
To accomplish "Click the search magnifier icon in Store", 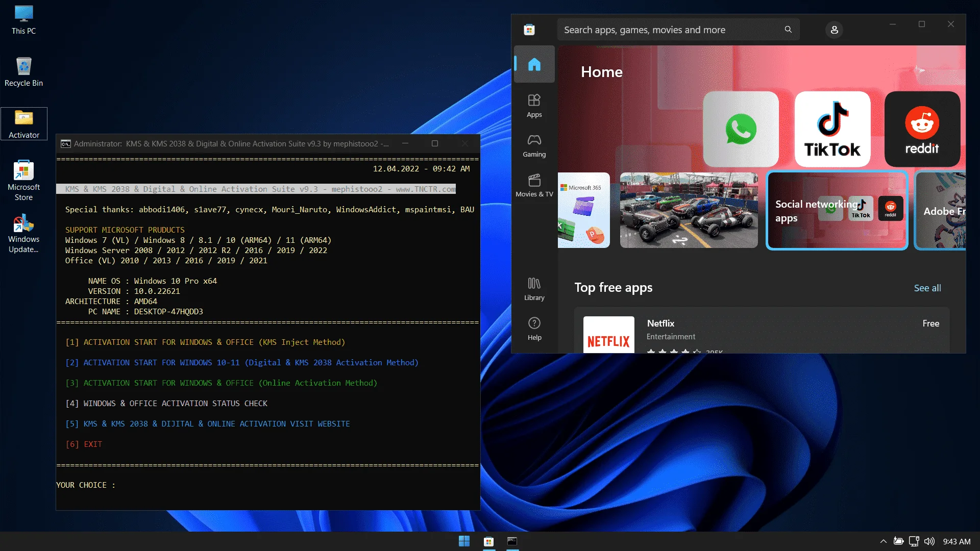I will (788, 30).
